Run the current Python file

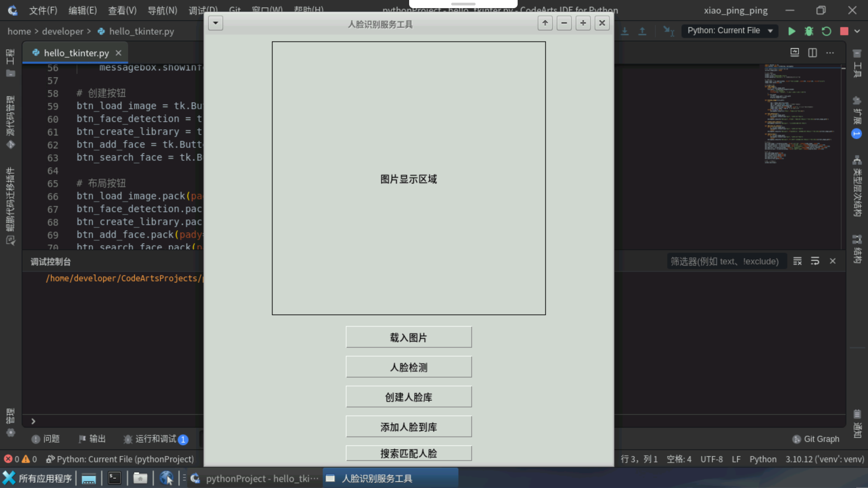(x=792, y=31)
